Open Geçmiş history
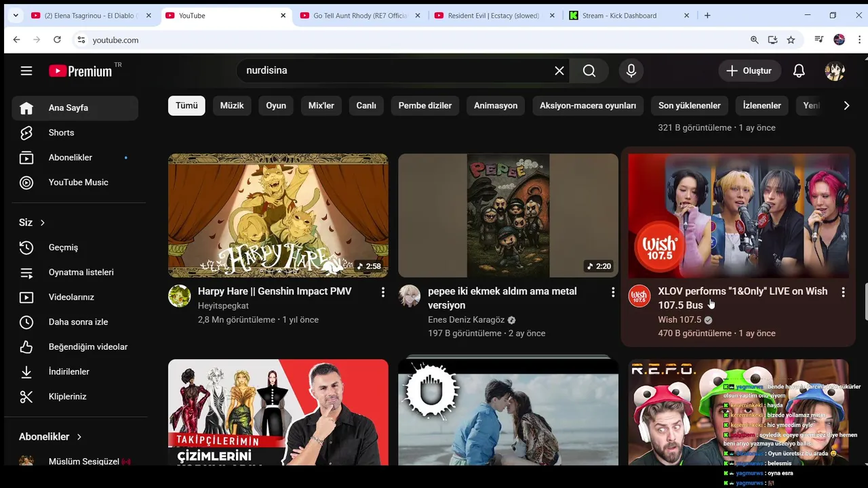Viewport: 868px width, 488px height. click(x=75, y=247)
